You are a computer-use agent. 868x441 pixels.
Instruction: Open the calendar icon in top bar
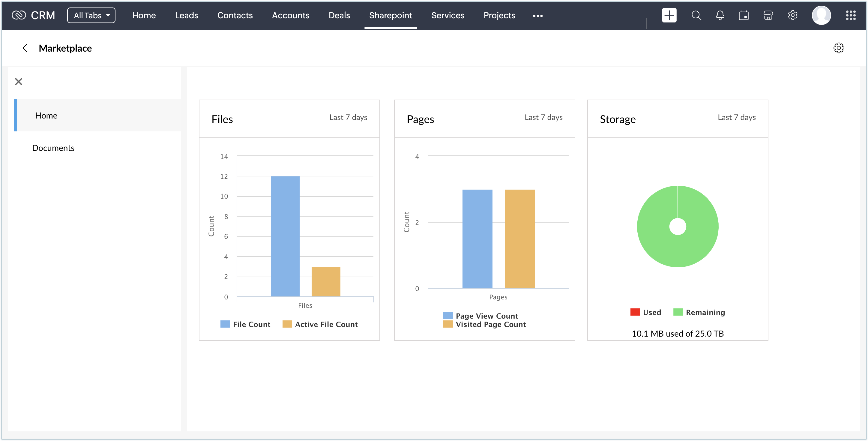click(x=744, y=16)
